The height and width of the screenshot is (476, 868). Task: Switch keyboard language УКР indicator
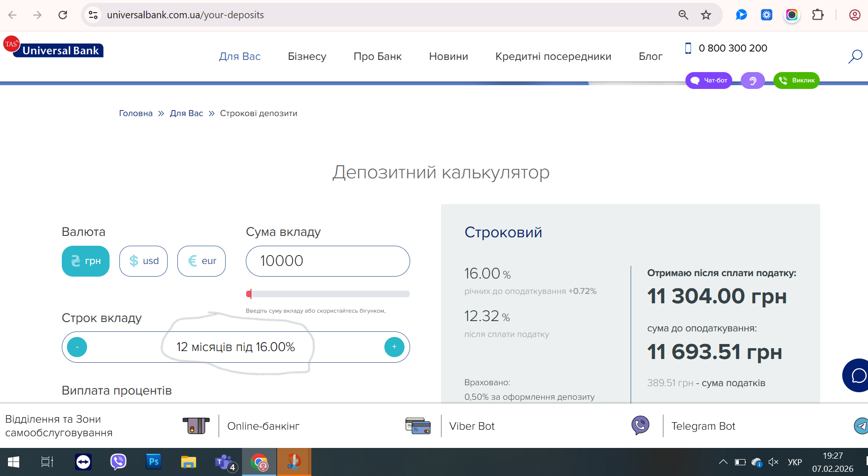pos(794,462)
